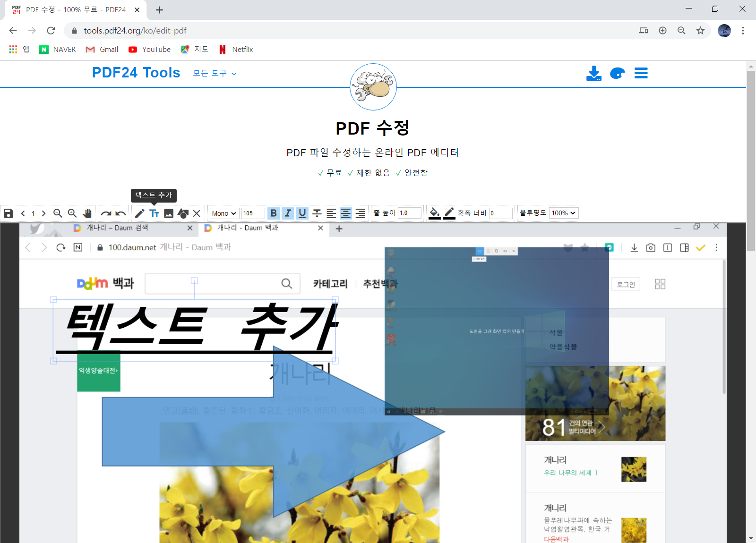Undo the last action
756x543 pixels.
[x=121, y=213]
